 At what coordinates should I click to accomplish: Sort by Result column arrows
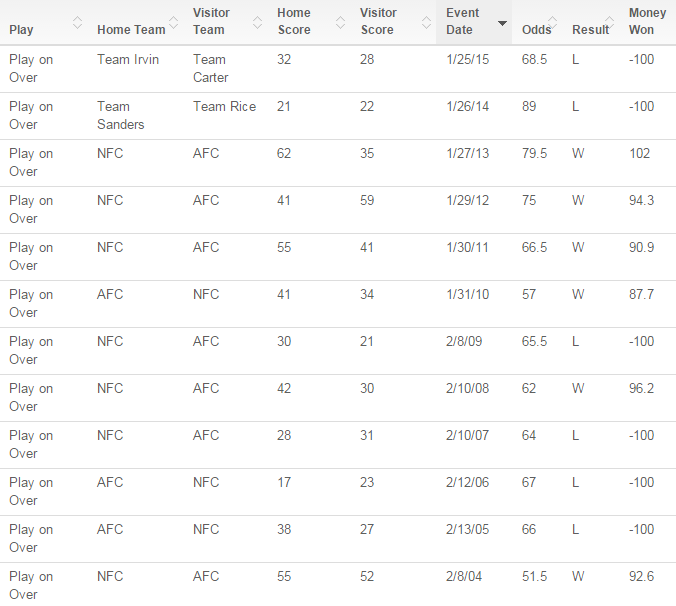pos(609,22)
